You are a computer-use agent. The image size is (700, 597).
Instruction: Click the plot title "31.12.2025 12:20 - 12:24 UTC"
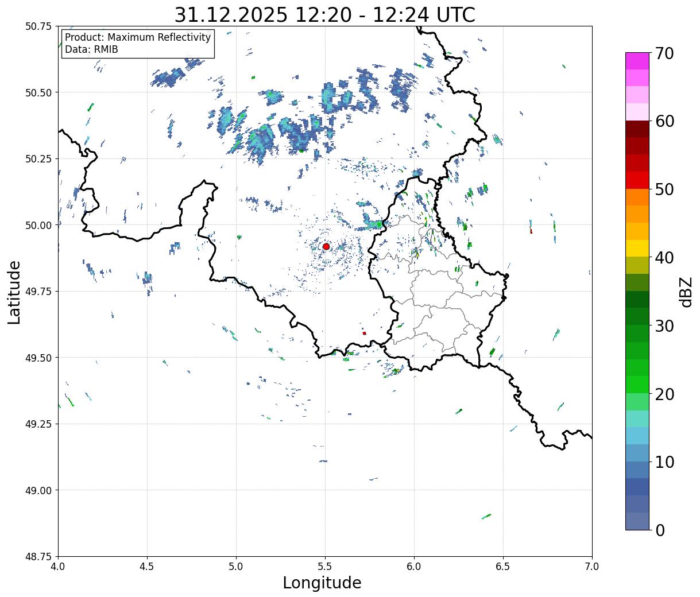point(324,14)
